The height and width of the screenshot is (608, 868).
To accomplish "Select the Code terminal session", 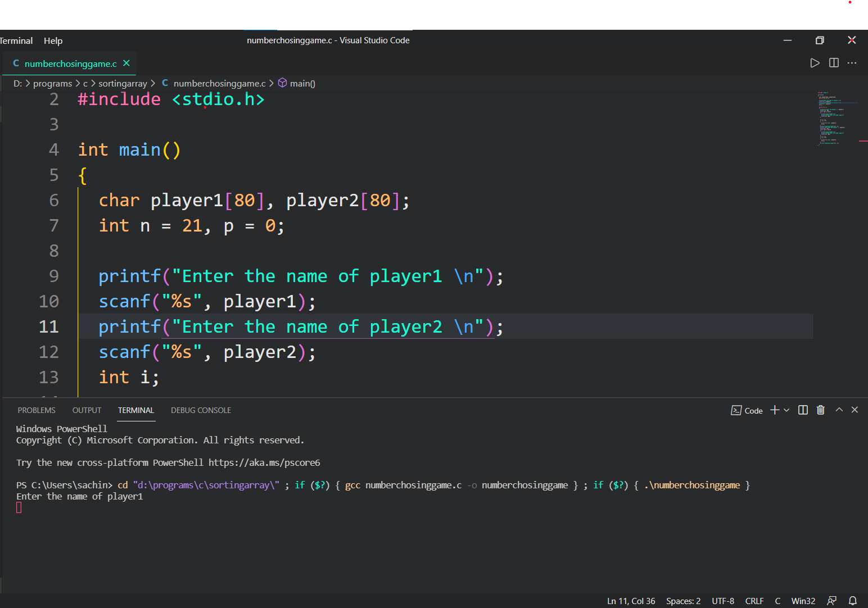I will tap(748, 410).
